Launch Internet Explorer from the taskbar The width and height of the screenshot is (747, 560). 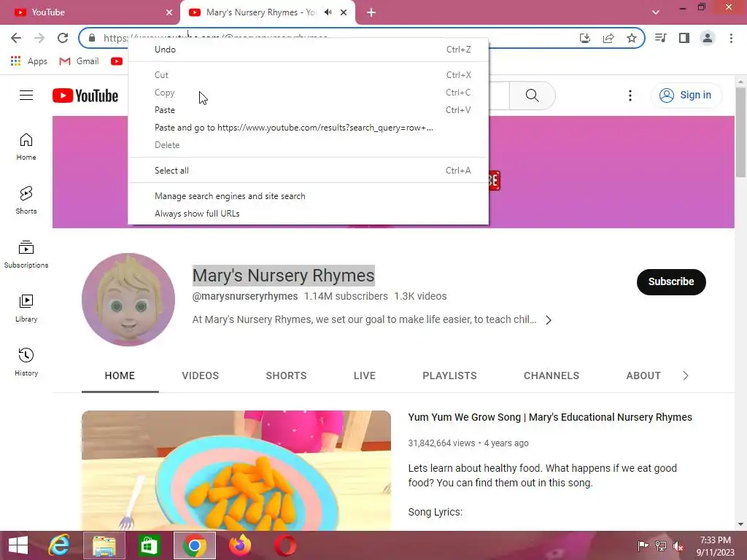(x=60, y=545)
